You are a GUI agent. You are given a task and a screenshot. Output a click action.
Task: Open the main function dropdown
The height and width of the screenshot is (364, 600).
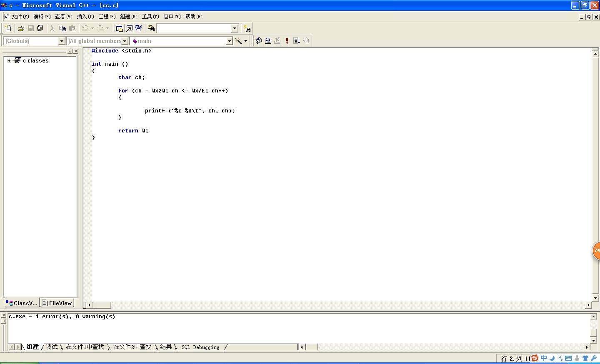(x=229, y=41)
